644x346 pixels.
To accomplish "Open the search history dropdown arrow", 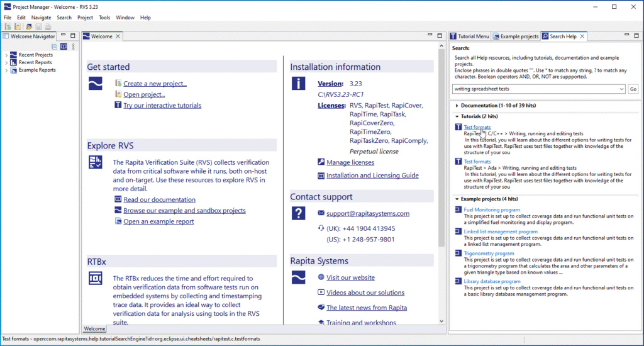I will tap(622, 89).
